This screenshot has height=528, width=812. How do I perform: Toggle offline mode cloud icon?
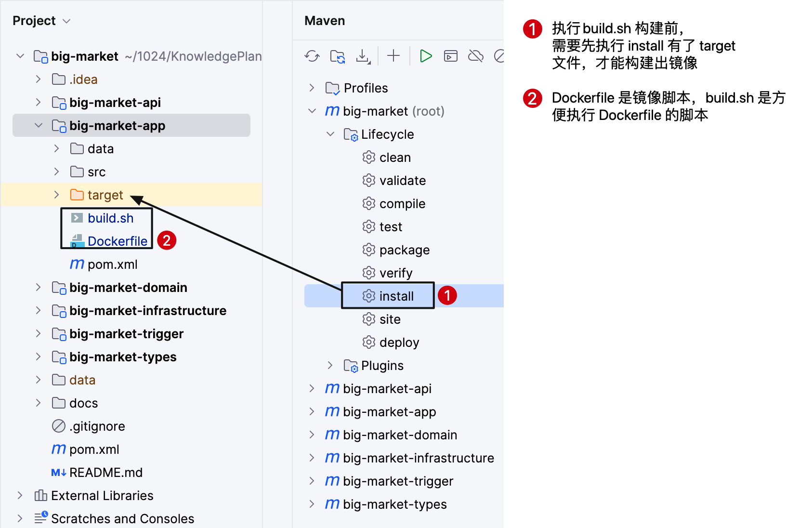tap(476, 56)
